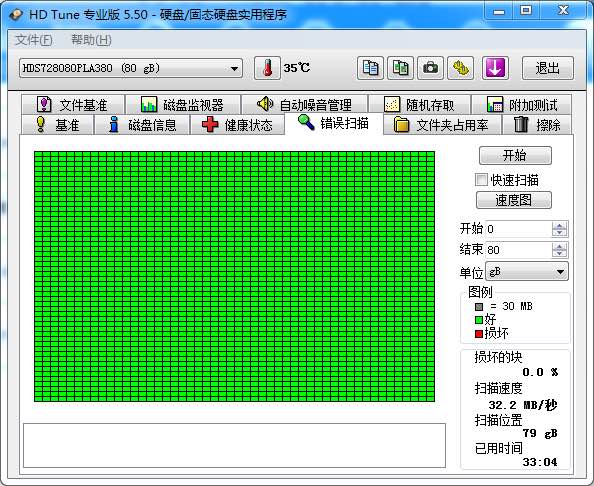Open the 帮助(H) menu
594x486 pixels.
tap(91, 40)
